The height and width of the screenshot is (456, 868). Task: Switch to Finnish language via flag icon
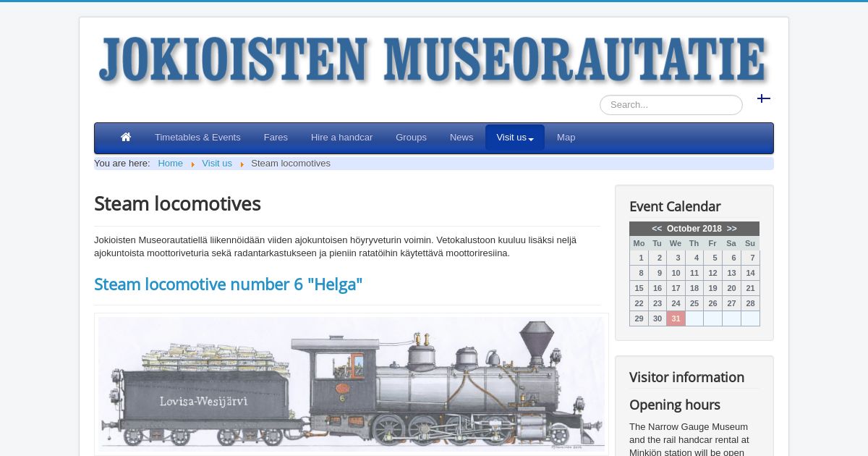764,98
